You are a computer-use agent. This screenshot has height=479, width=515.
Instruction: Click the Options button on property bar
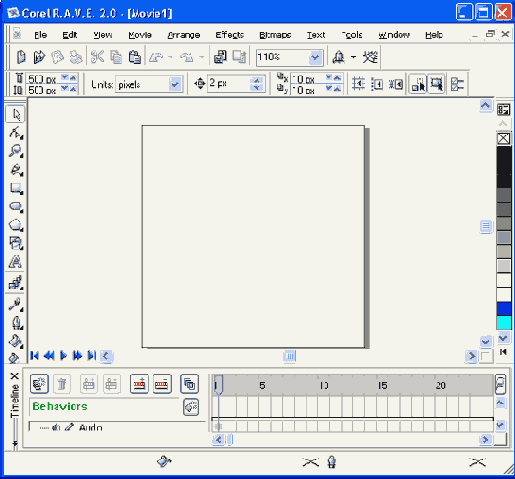point(457,84)
